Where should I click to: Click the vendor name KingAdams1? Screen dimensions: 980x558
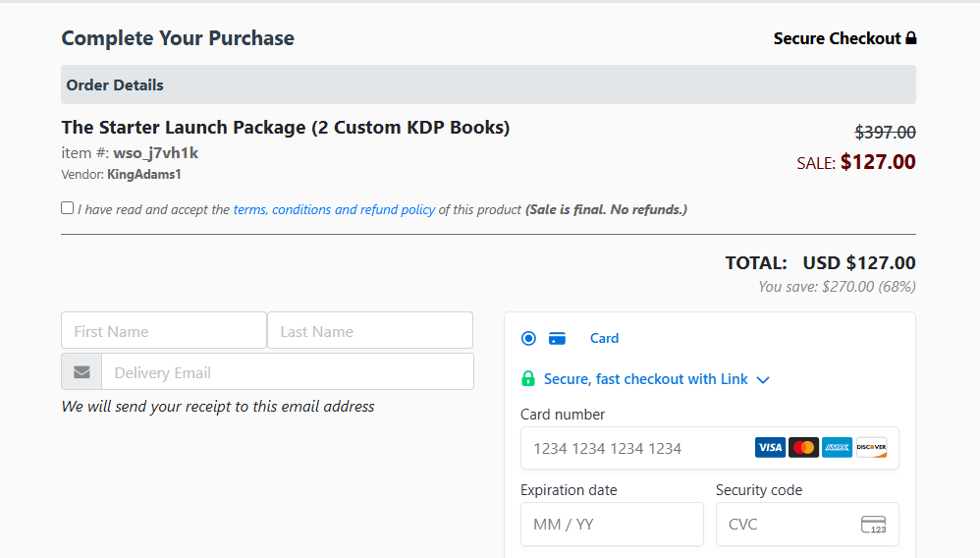tap(143, 175)
